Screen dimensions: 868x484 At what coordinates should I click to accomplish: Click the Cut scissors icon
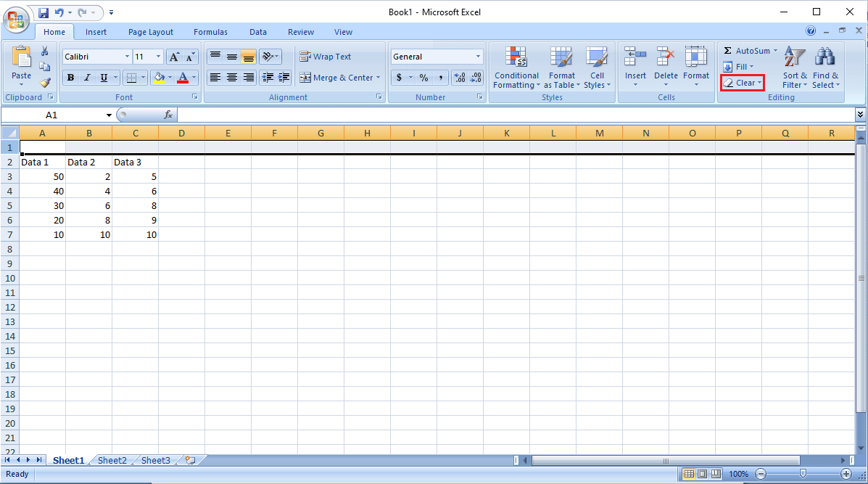pos(45,52)
